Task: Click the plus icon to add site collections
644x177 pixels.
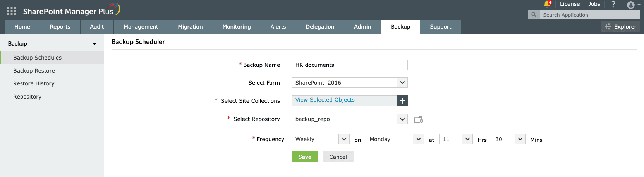Action: coord(402,101)
